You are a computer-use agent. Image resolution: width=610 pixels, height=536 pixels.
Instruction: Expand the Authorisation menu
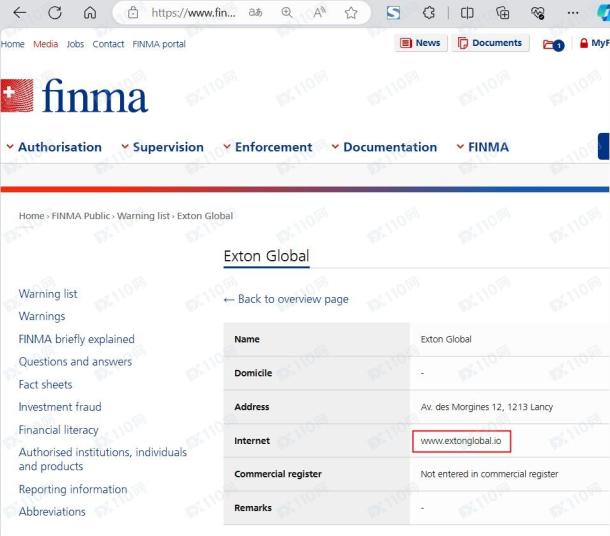click(x=54, y=147)
